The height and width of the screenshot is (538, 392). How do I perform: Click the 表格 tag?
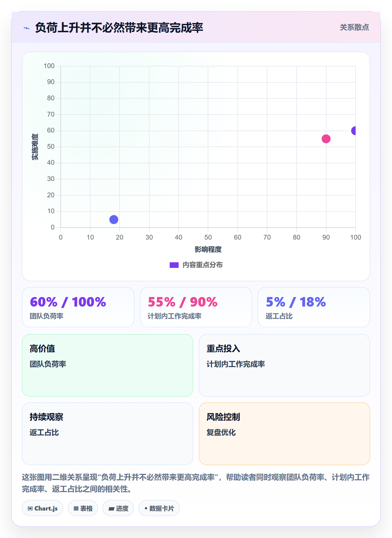pos(83,508)
